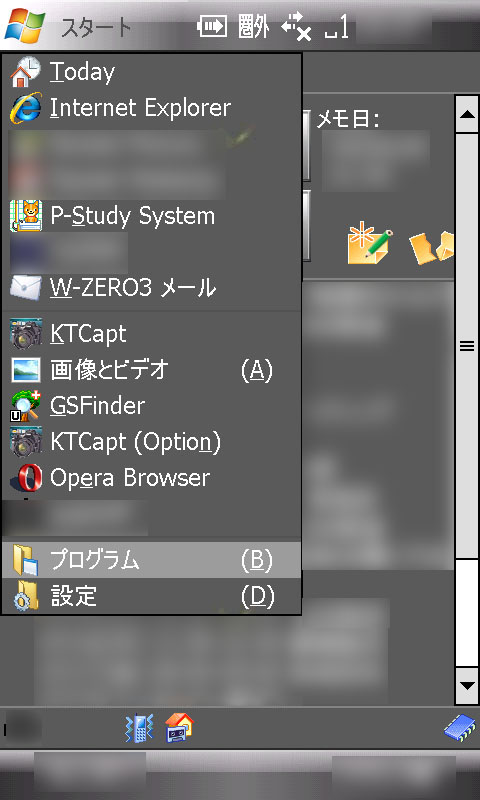Click the torn folder icon beside note icon
480x800 pixels.
point(432,248)
